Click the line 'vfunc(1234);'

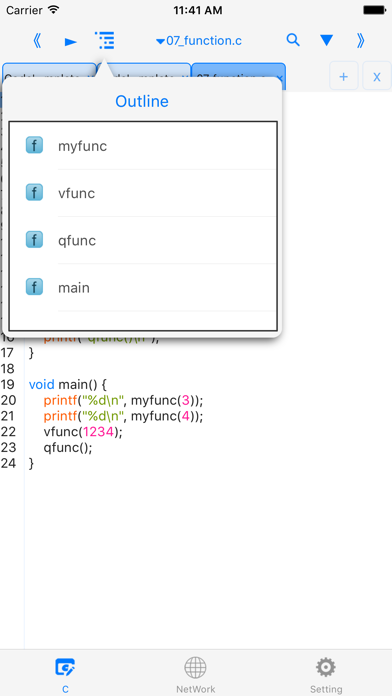click(83, 431)
